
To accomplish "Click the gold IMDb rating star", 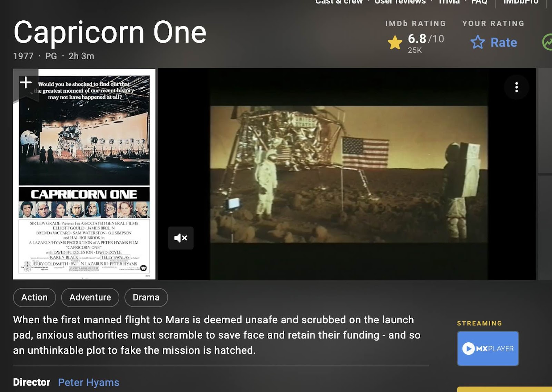I will 395,43.
